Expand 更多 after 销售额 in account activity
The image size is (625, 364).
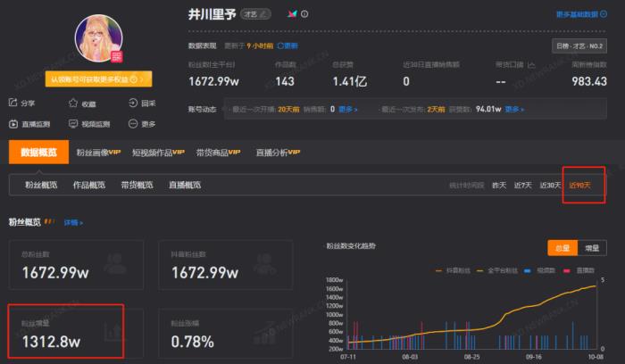coord(349,110)
